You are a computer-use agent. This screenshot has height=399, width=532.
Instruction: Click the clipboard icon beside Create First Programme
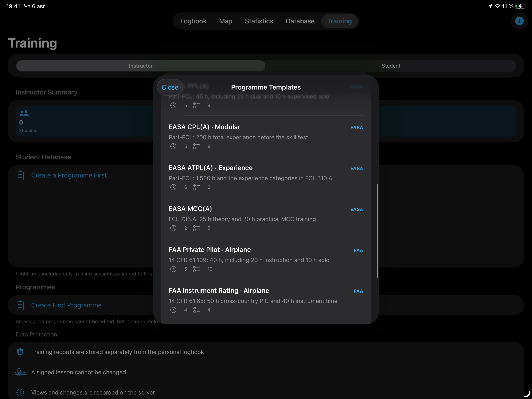pos(20,305)
